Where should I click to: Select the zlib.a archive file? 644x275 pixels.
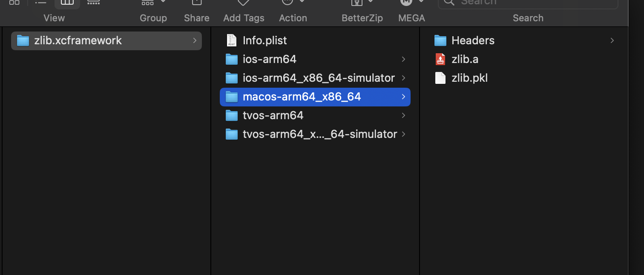465,59
